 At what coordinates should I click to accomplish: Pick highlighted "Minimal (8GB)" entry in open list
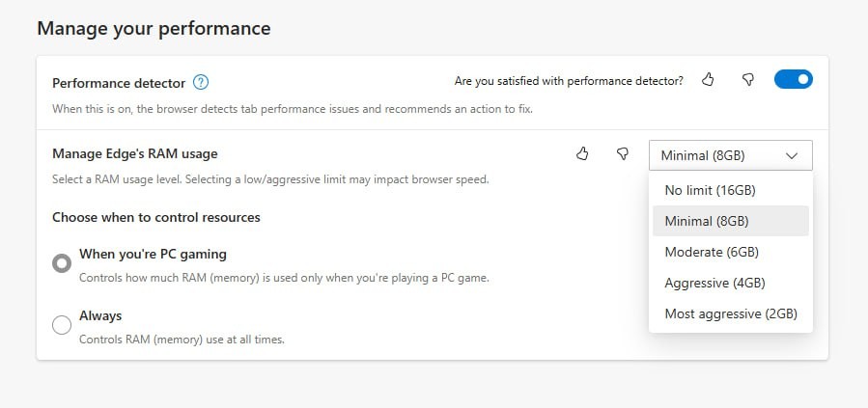tap(707, 221)
